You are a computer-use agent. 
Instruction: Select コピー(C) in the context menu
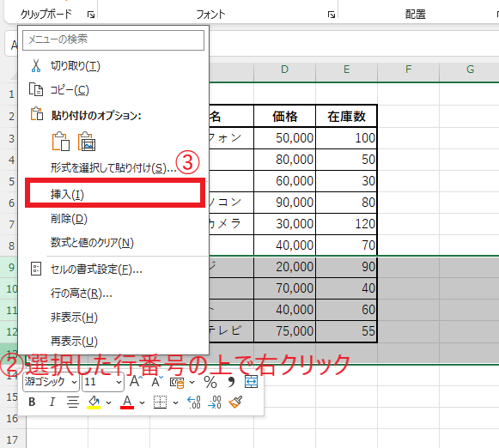113,89
